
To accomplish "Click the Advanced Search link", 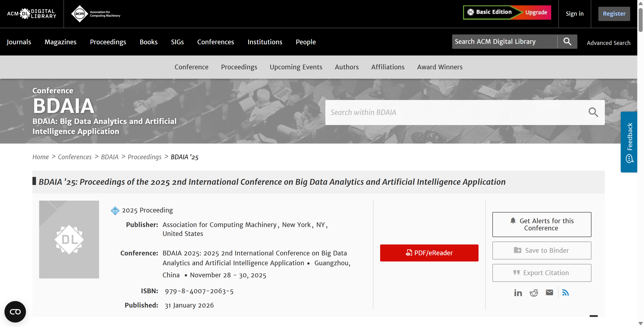I will (608, 43).
